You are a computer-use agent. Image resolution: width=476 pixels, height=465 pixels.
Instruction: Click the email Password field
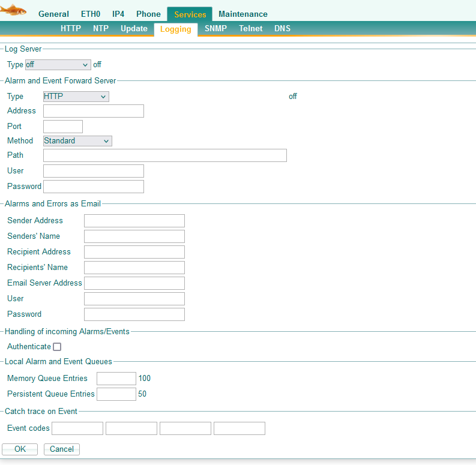[134, 314]
